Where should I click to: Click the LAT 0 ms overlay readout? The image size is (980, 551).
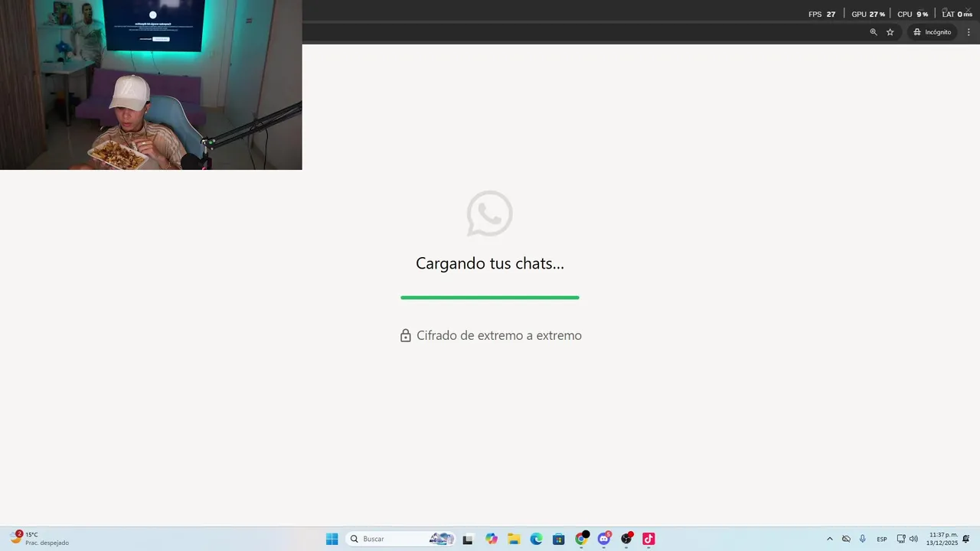tap(957, 14)
